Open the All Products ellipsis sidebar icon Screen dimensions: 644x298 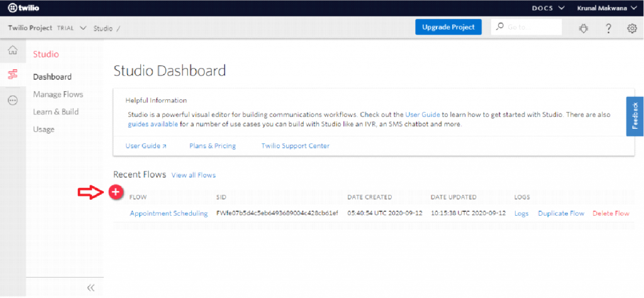[13, 101]
